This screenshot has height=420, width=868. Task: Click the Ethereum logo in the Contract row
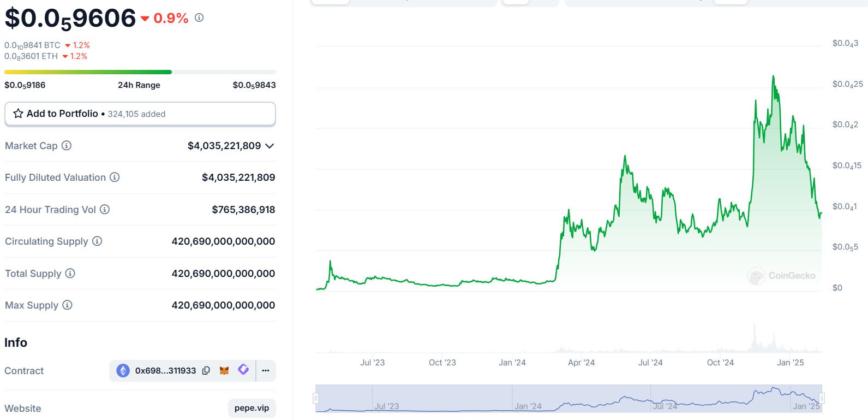click(x=123, y=370)
